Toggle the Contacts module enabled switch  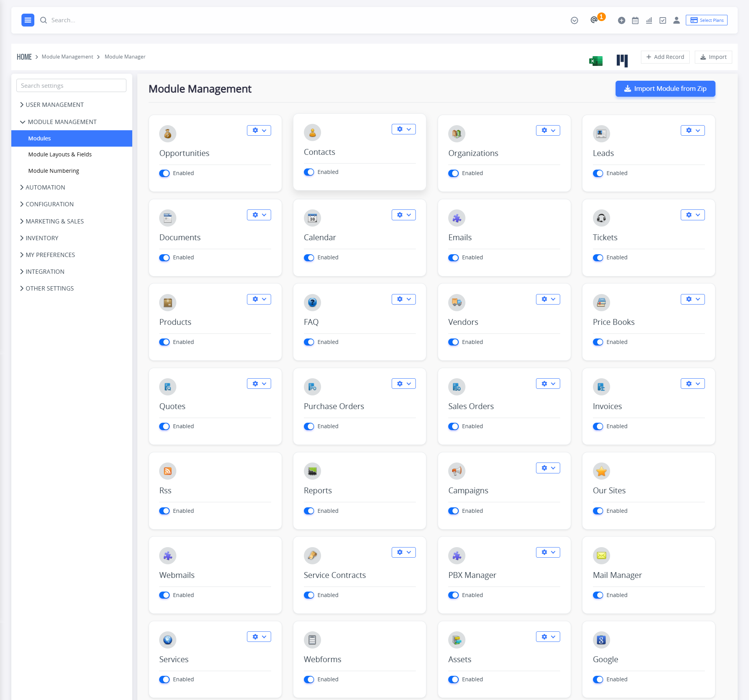pos(309,172)
